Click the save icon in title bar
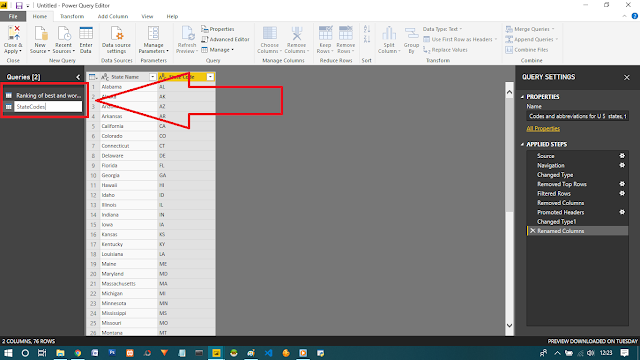This screenshot has width=640, height=360. (x=19, y=6)
